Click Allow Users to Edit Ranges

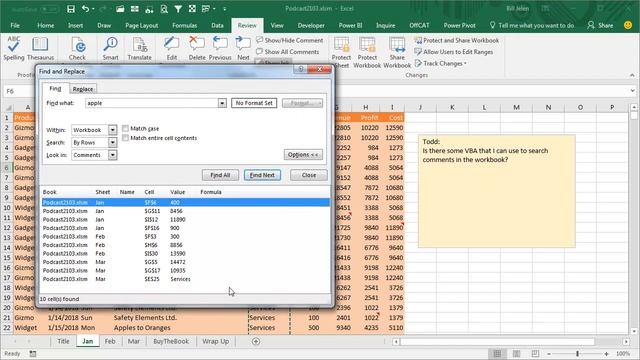click(x=453, y=52)
